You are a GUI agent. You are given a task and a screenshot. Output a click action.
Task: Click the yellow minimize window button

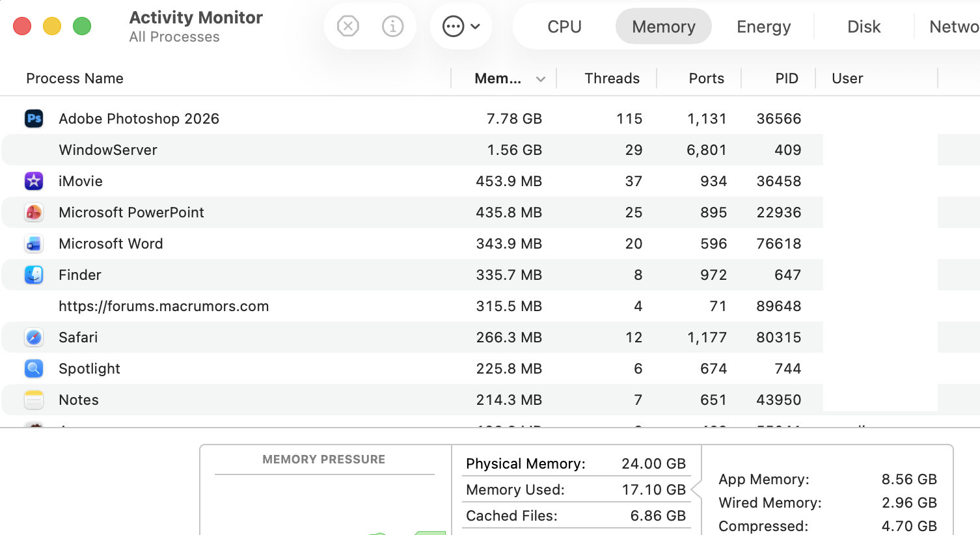pos(52,26)
